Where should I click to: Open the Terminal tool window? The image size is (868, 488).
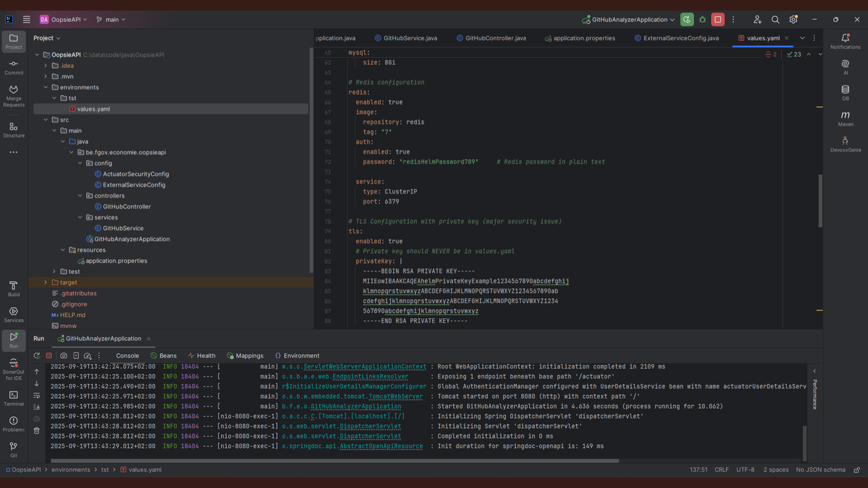click(x=13, y=398)
